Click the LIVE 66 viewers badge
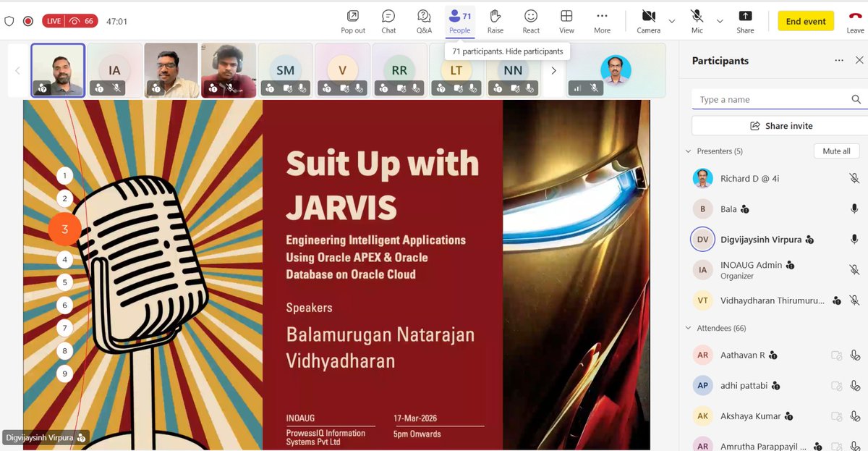 pos(70,21)
